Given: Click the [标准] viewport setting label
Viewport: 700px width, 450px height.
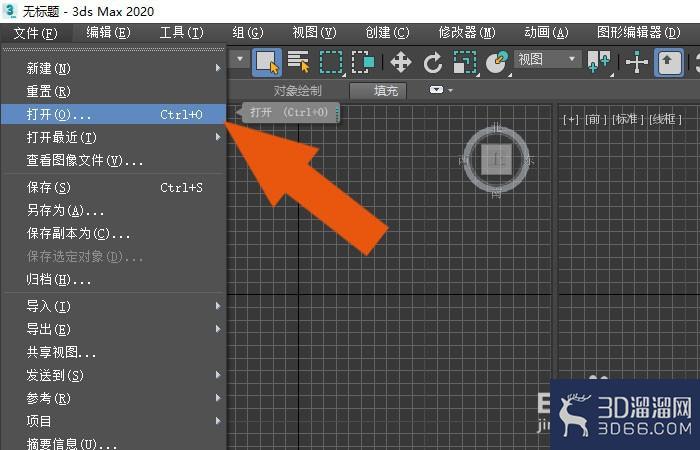Looking at the screenshot, I should (628, 119).
